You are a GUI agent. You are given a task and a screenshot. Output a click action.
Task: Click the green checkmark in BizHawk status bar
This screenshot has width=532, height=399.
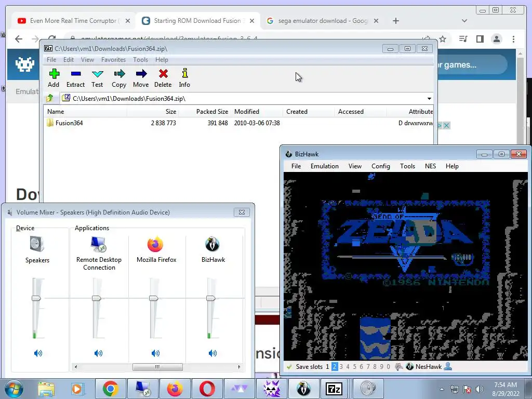point(289,367)
